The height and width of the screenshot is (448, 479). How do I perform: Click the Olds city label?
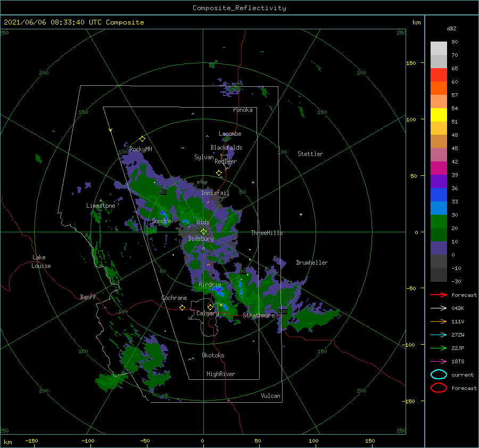pos(203,222)
